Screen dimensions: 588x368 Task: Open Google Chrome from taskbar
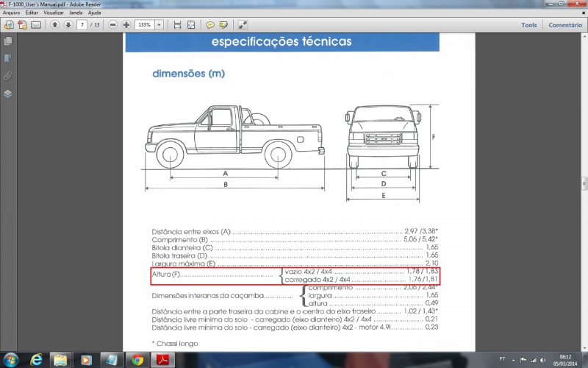(137, 360)
